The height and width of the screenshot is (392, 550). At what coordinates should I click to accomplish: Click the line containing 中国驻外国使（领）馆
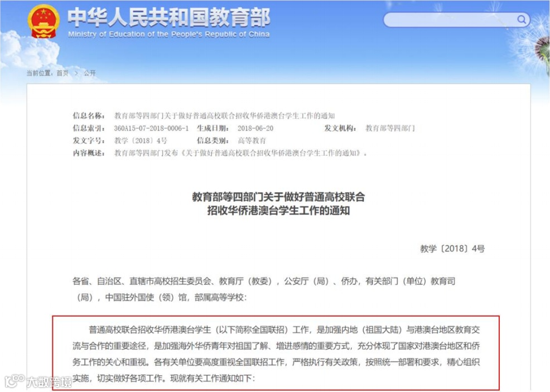(x=160, y=298)
